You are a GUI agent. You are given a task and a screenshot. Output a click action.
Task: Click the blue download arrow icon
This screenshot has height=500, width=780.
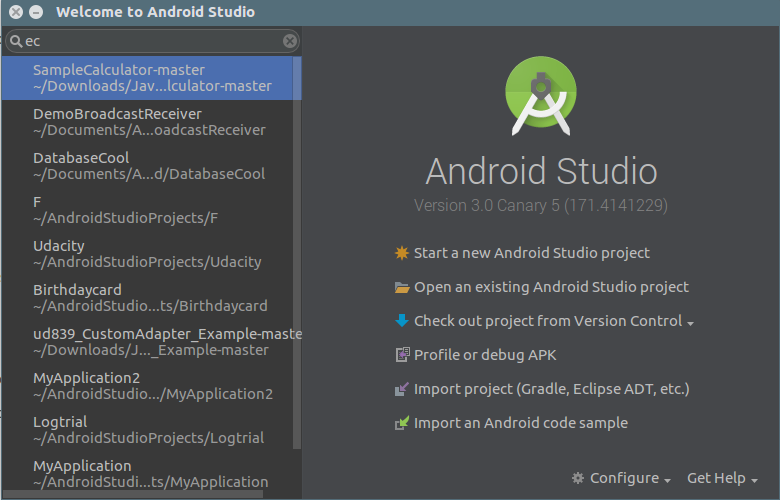coord(401,320)
